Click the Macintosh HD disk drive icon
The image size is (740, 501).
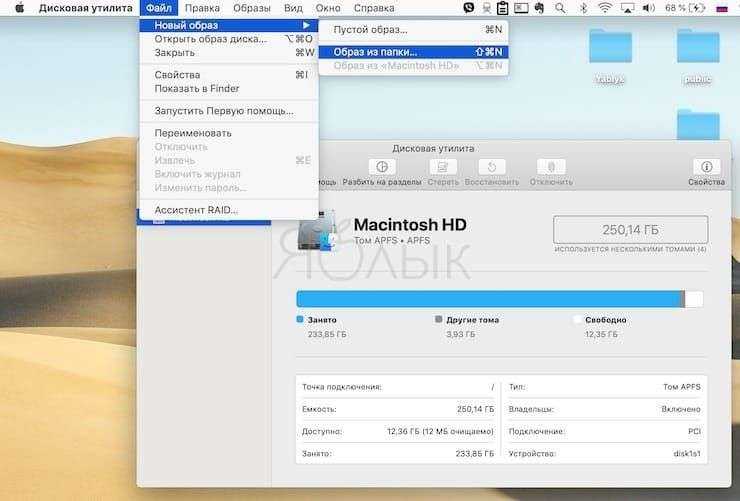pos(317,231)
